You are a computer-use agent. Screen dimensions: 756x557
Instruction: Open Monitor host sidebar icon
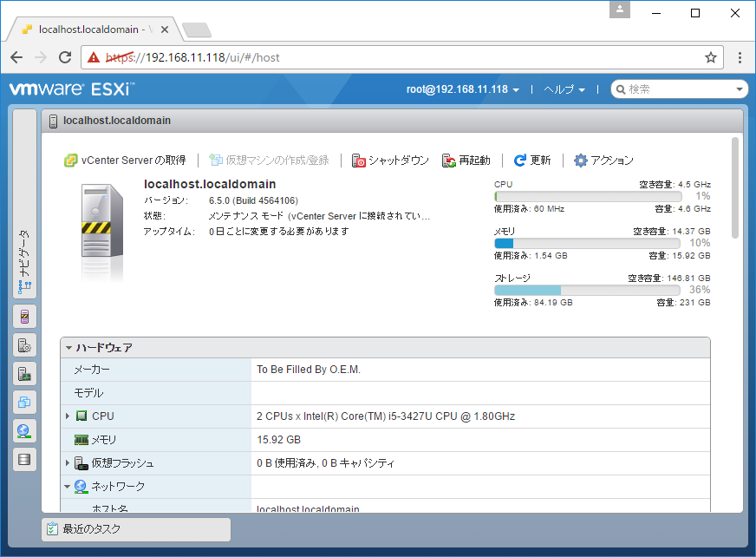pos(24,374)
